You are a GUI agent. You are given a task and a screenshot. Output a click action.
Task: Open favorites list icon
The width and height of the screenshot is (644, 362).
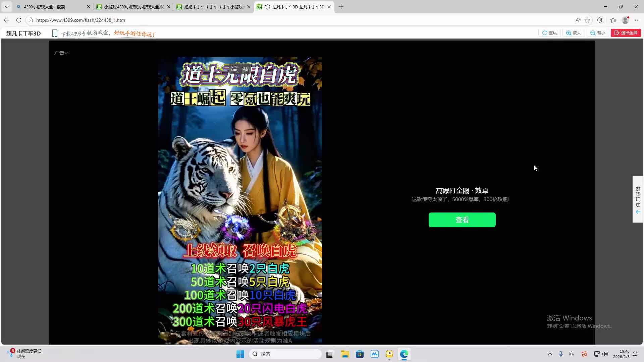(x=613, y=20)
